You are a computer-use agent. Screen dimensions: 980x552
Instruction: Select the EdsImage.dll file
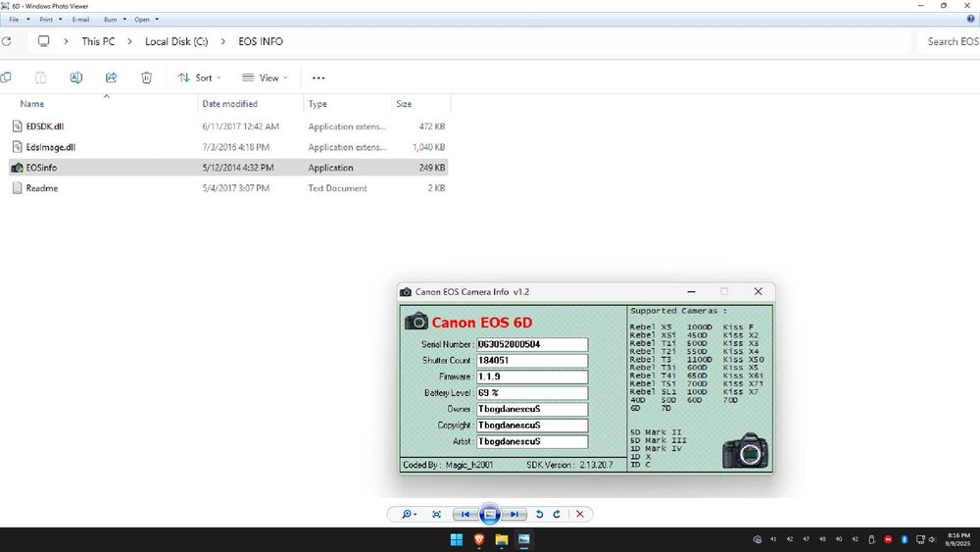pyautogui.click(x=228, y=147)
